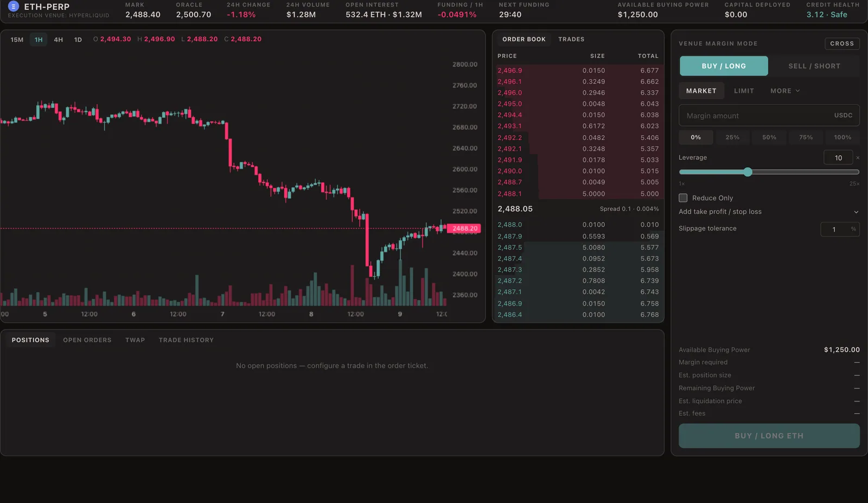868x503 pixels.
Task: Set margin to 0%
Action: [x=696, y=138]
